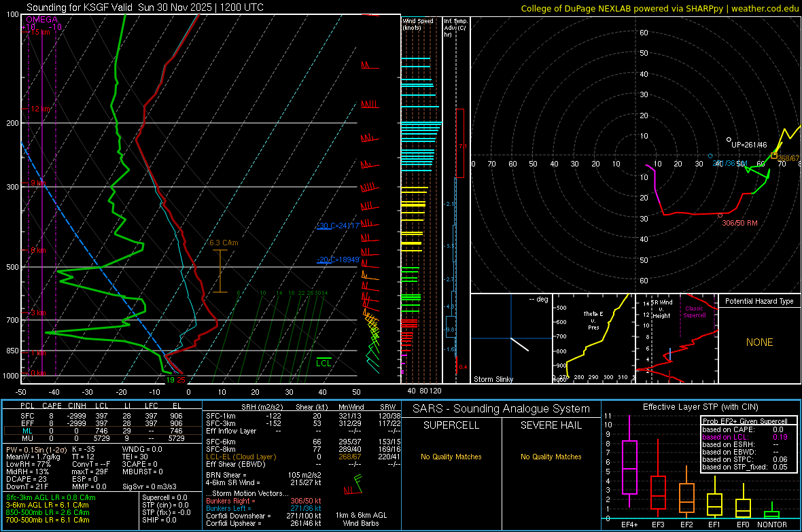Click the 'Wind Speed (knots)' panel header
Screen dimensions: 802x532
417,24
